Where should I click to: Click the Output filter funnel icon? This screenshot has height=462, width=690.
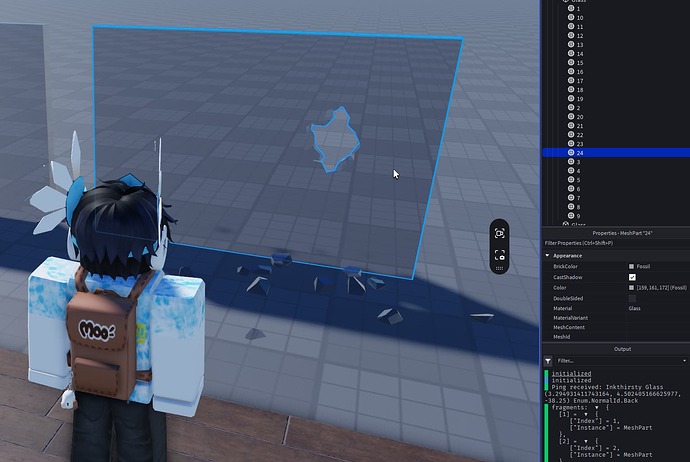(x=548, y=361)
